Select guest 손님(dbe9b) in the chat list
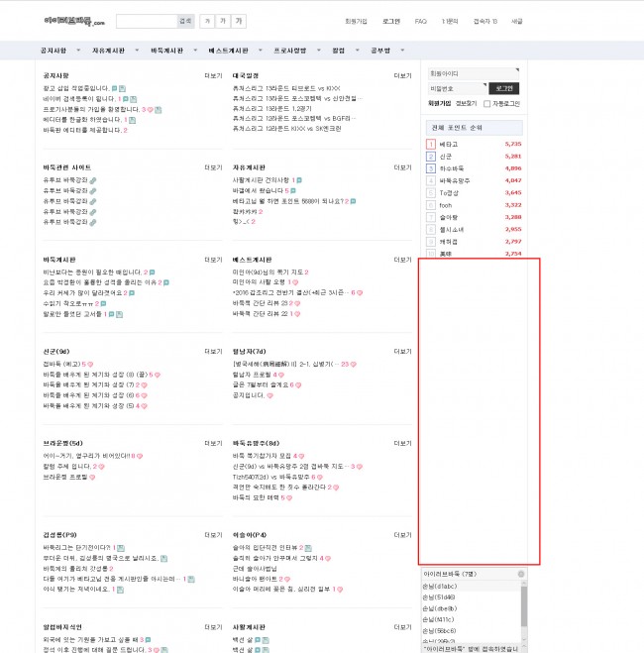Screen dimensions: 644x653 pyautogui.click(x=440, y=608)
